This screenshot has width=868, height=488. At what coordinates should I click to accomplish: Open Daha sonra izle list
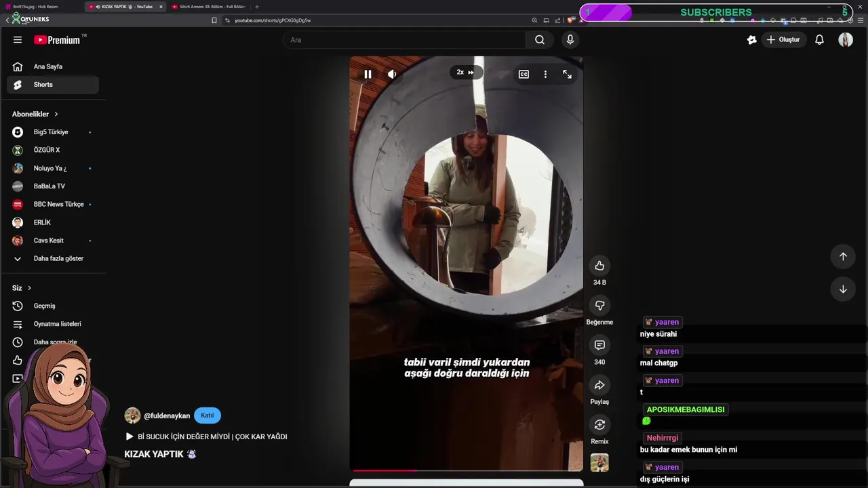tap(53, 342)
